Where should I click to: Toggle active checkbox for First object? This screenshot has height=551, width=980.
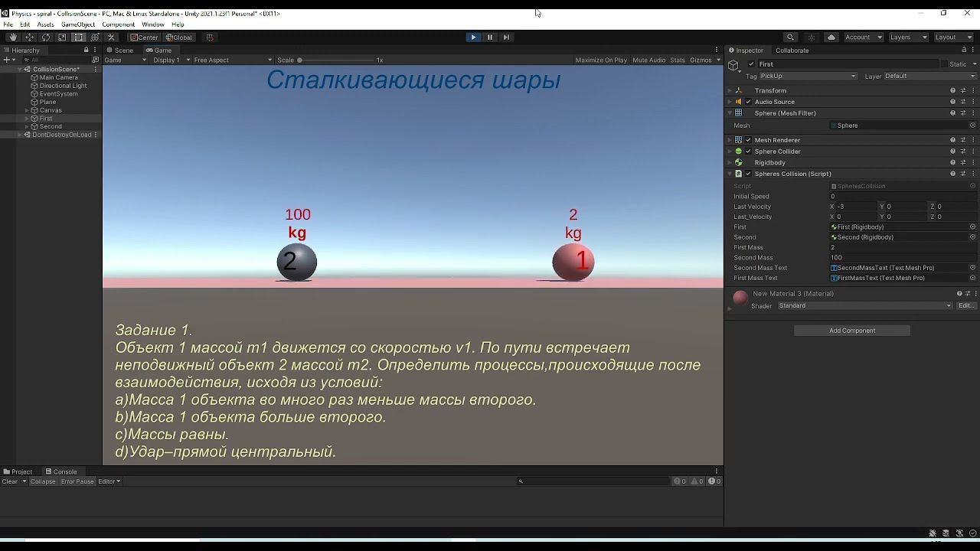(x=751, y=64)
